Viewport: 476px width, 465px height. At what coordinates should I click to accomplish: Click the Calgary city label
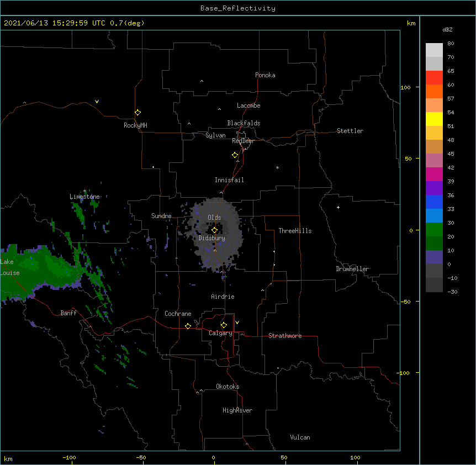tap(221, 333)
